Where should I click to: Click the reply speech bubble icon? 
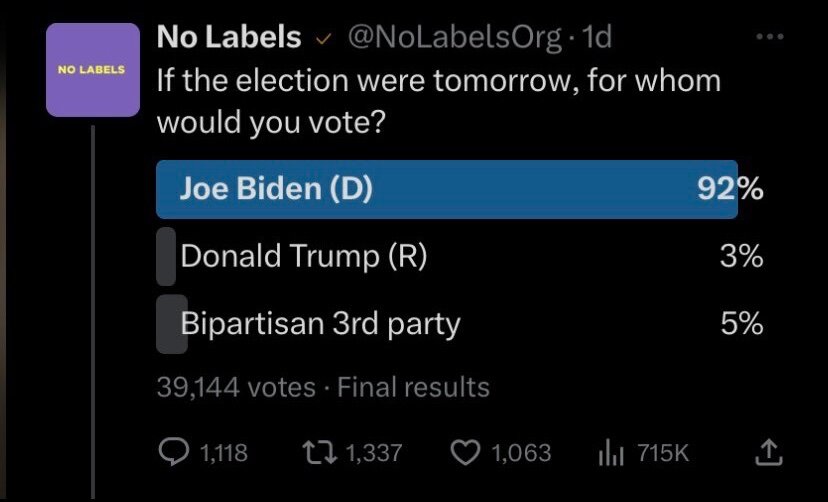point(174,452)
